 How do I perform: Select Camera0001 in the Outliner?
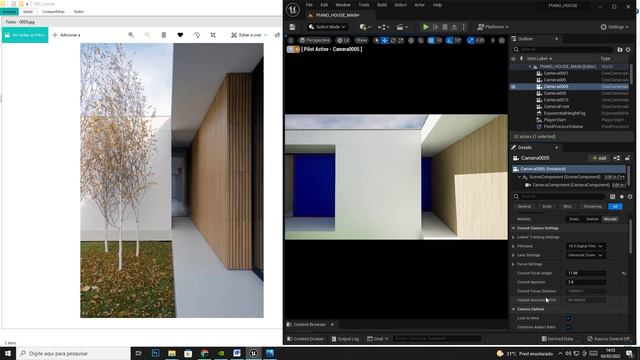tap(556, 73)
